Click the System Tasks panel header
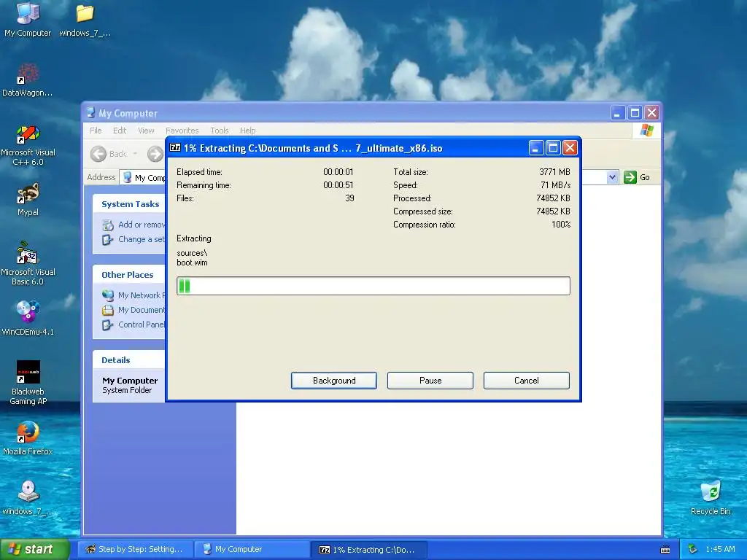 tap(129, 204)
